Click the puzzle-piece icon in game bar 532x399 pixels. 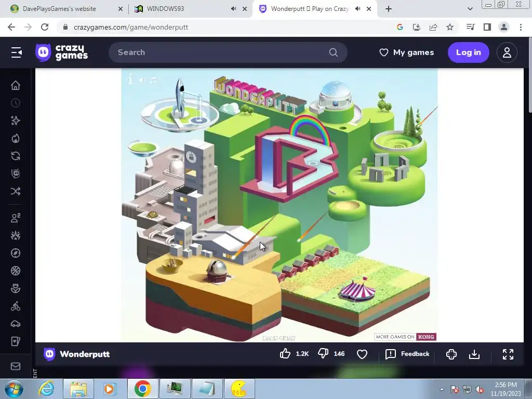tap(451, 354)
